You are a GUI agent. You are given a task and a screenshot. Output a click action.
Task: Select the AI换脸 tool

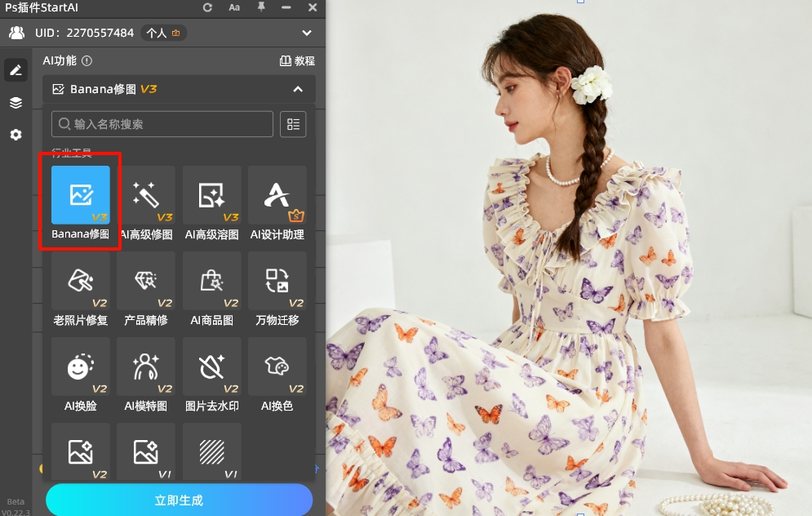pos(79,366)
